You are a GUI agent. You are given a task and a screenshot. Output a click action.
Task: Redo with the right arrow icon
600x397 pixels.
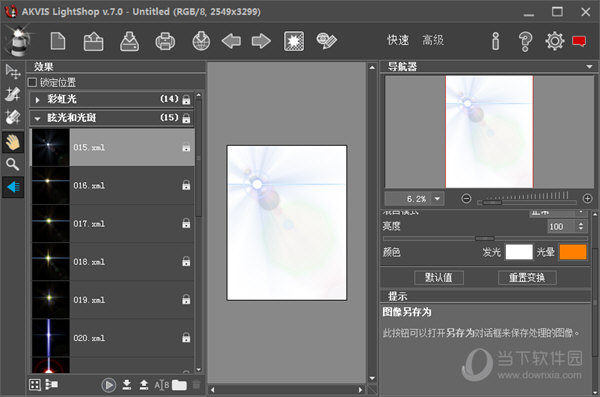(x=261, y=41)
